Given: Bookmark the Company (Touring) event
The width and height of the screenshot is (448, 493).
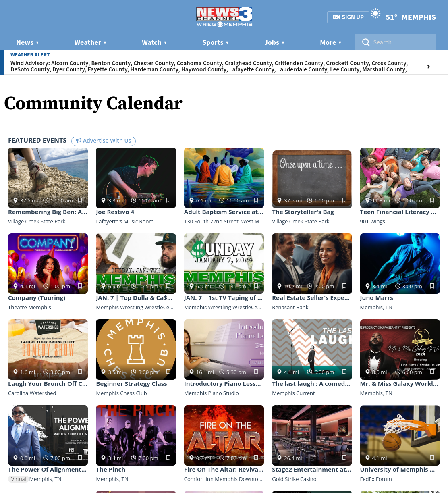Looking at the screenshot, I should click(x=80, y=286).
